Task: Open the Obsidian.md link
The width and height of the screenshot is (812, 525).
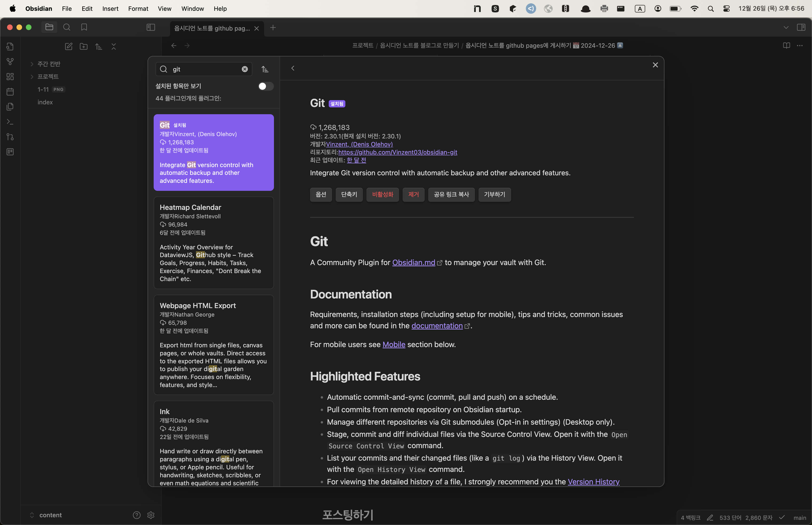Action: 413,262
